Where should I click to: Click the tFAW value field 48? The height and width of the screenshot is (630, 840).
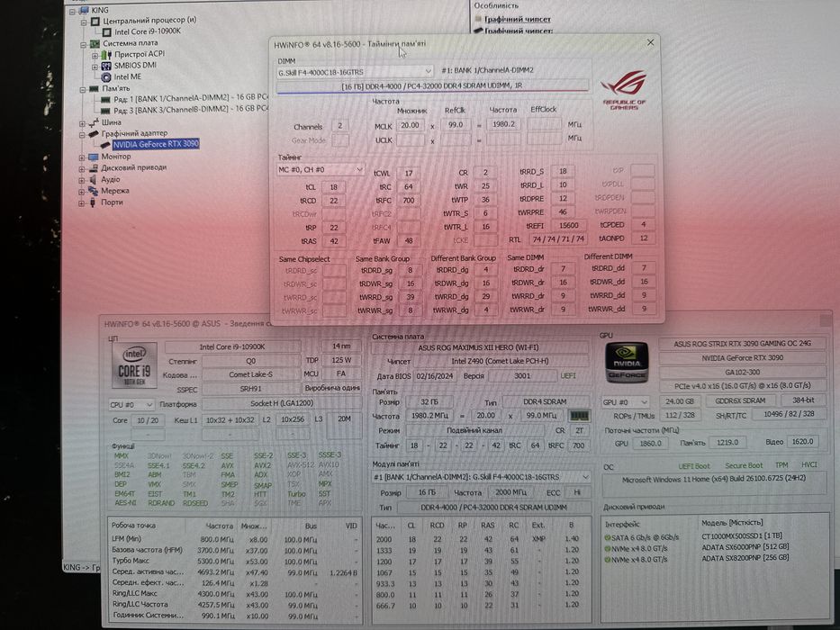[408, 241]
